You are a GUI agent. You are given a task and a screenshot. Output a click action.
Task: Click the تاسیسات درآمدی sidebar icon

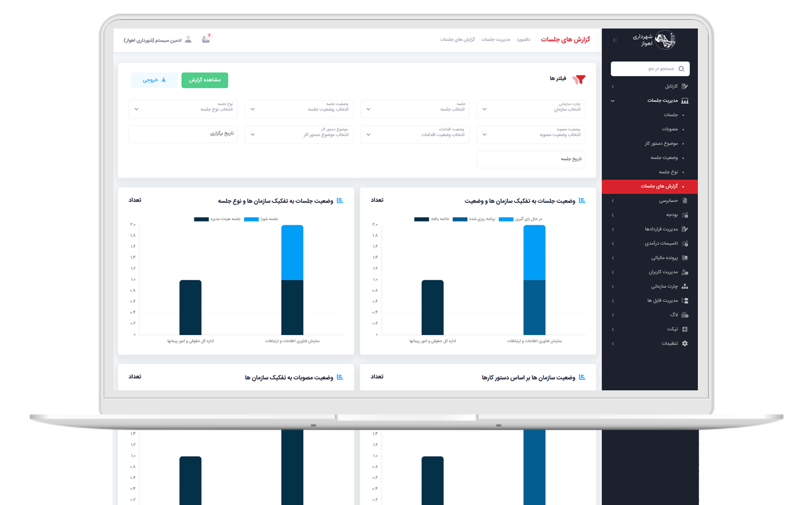point(685,244)
